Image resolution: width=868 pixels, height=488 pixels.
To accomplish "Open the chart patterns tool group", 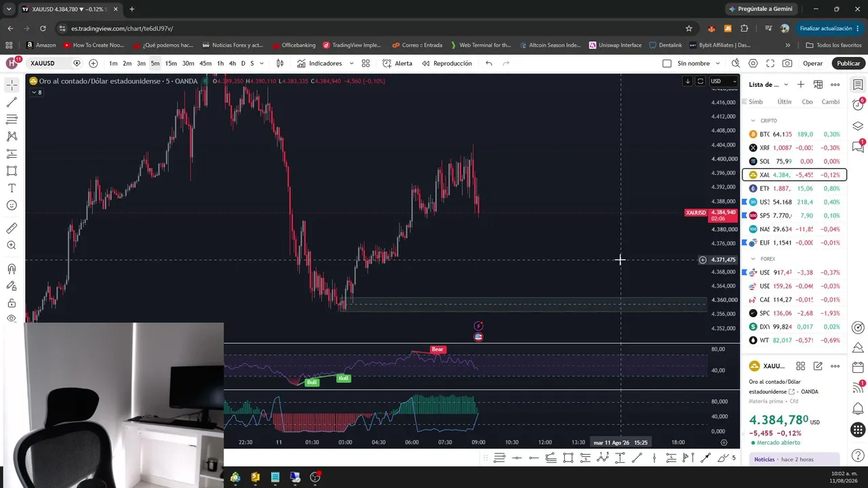I will coord(12,136).
